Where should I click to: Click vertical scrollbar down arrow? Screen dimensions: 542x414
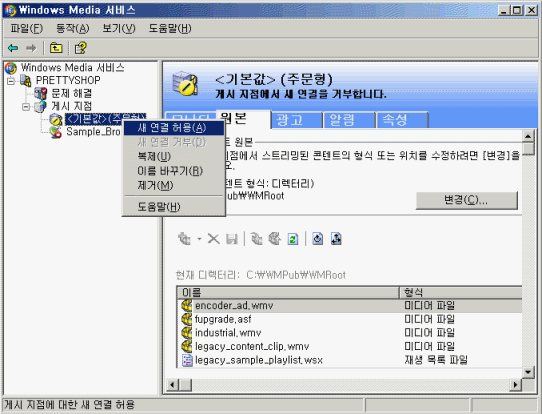528,372
